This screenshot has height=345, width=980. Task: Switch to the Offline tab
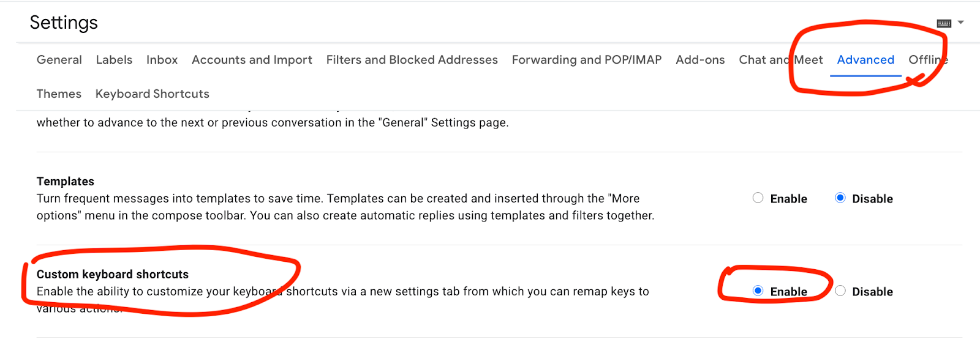pyautogui.click(x=928, y=60)
